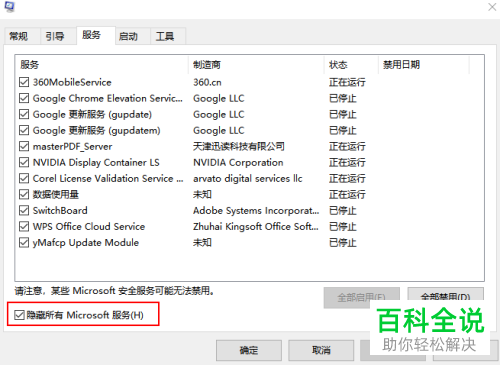Select the masterPDF_Server service name

point(72,146)
